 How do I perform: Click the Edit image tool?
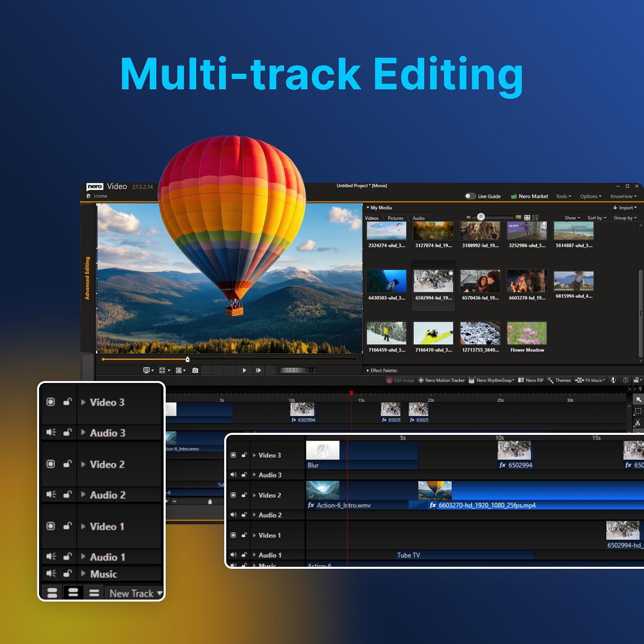(400, 380)
